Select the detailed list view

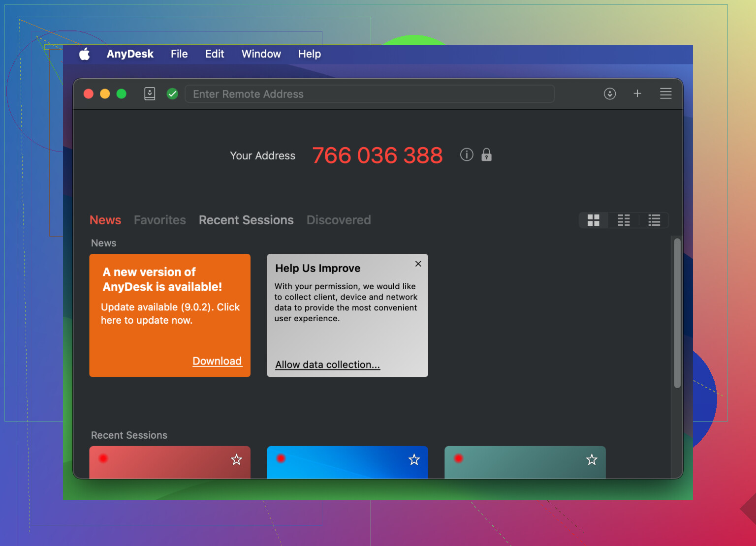(x=654, y=220)
